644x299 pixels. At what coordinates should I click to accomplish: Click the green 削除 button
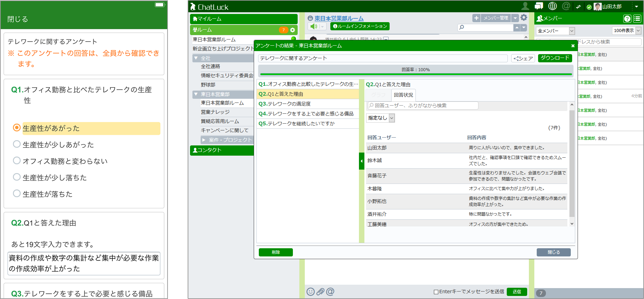click(x=276, y=252)
